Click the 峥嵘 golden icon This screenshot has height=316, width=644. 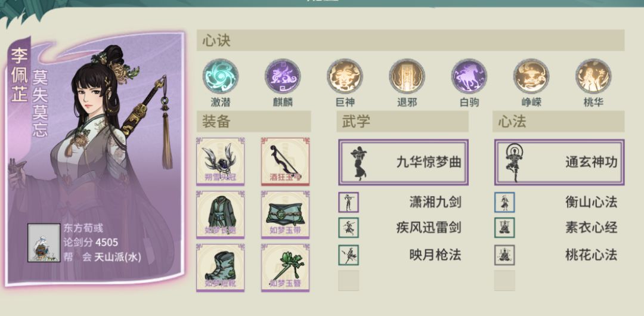click(x=531, y=76)
